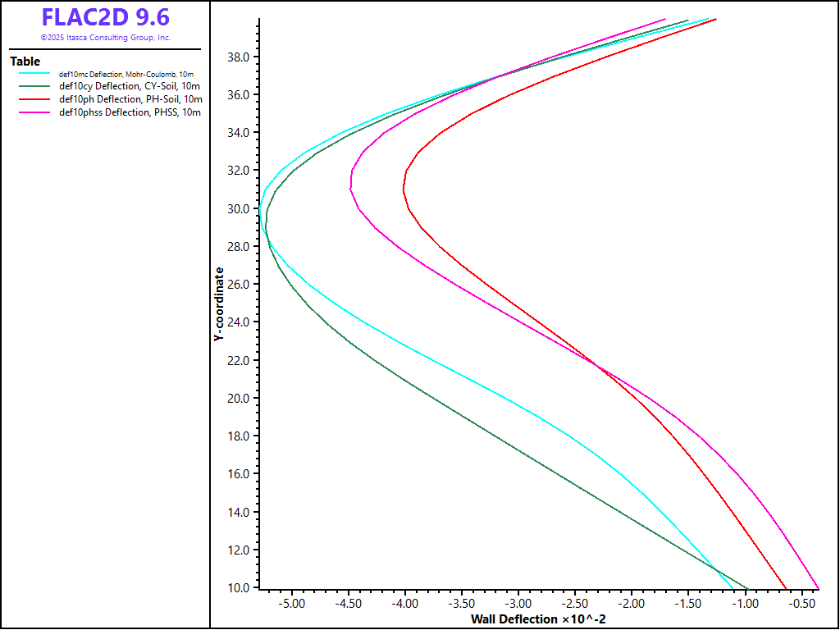Open the Itasca Consulting Group copyright link
840x630 pixels.
(x=105, y=38)
